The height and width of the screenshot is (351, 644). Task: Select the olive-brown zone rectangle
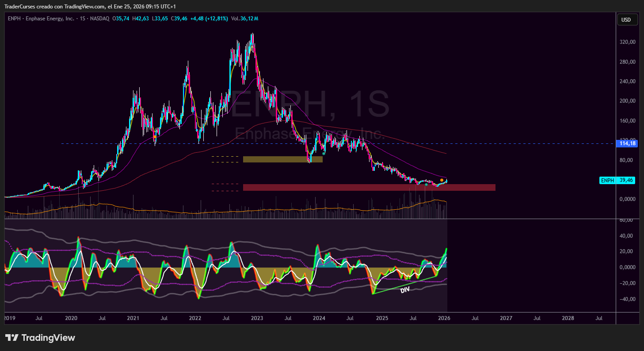coord(282,159)
